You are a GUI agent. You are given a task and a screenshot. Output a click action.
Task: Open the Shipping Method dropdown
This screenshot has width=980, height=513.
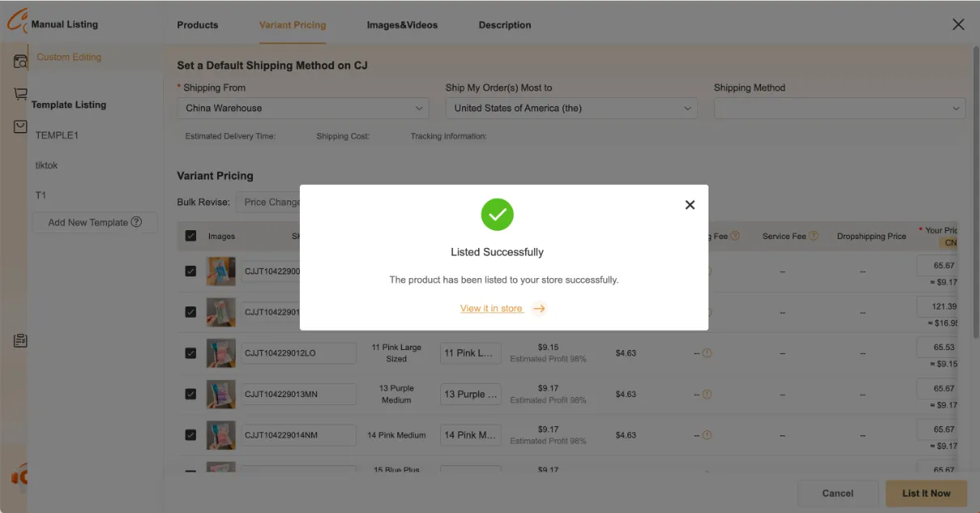pyautogui.click(x=839, y=109)
